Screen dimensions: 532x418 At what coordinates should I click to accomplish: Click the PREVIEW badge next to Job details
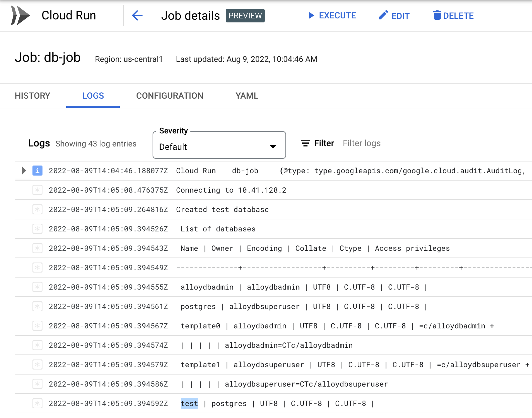[245, 16]
